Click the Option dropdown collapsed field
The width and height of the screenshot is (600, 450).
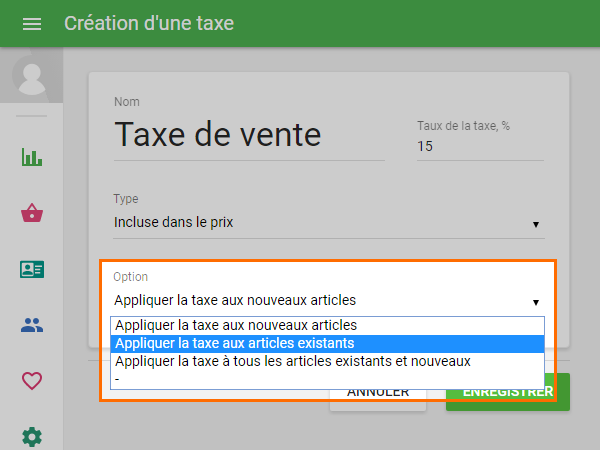click(x=329, y=300)
